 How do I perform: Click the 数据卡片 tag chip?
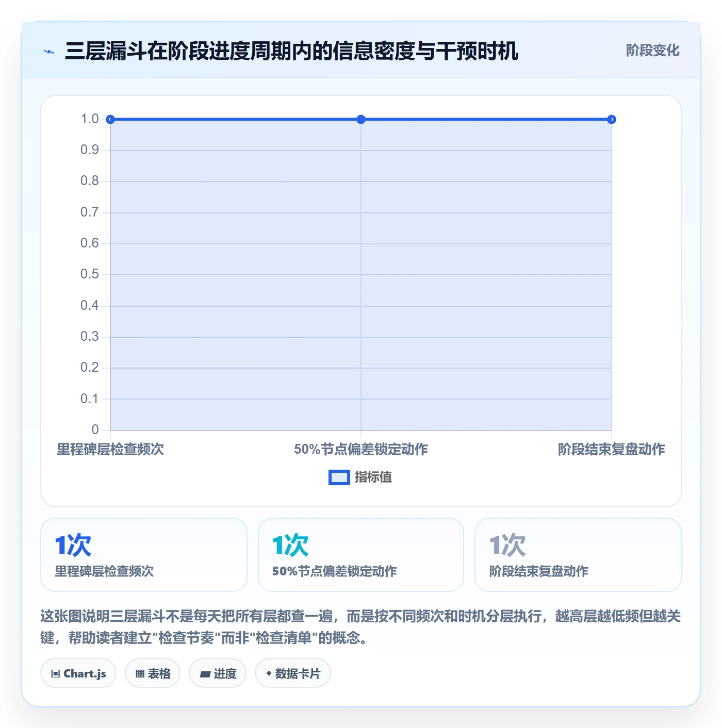(x=293, y=673)
